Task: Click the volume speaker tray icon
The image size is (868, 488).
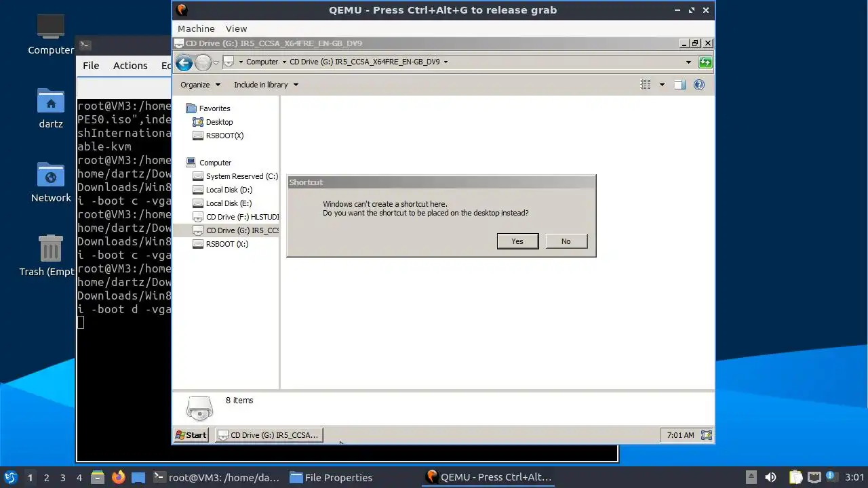Action: point(770,477)
